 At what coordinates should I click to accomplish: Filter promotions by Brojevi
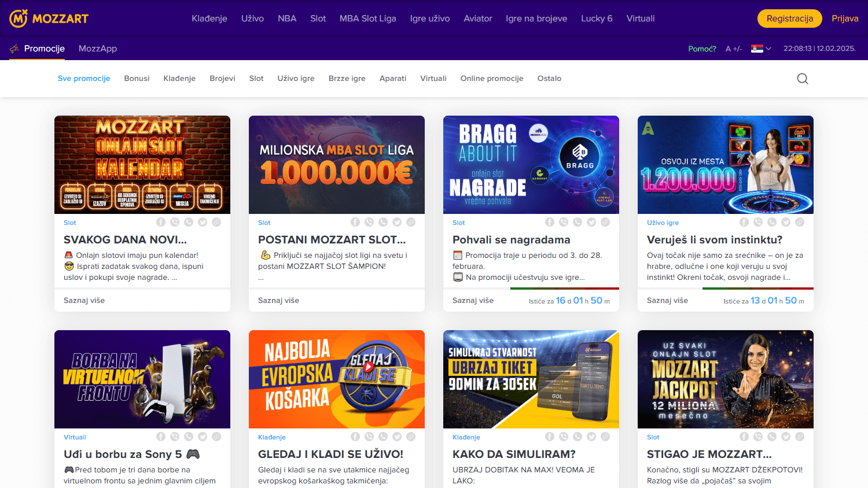222,79
